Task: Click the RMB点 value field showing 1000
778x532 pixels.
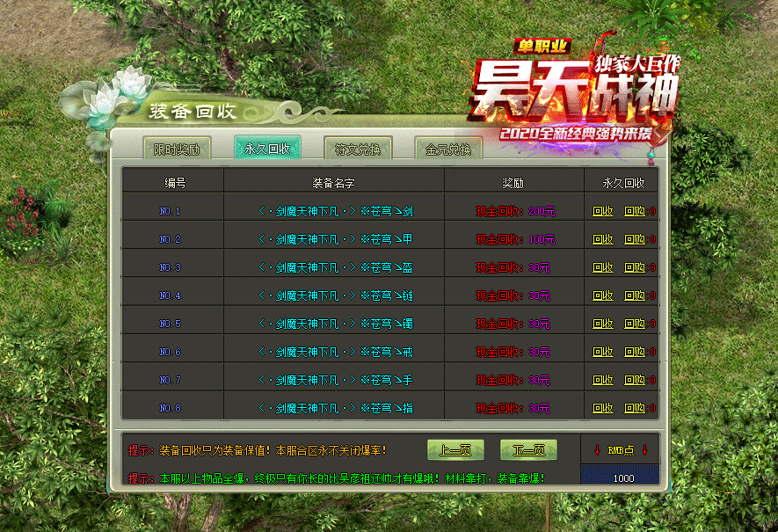Action: (623, 478)
